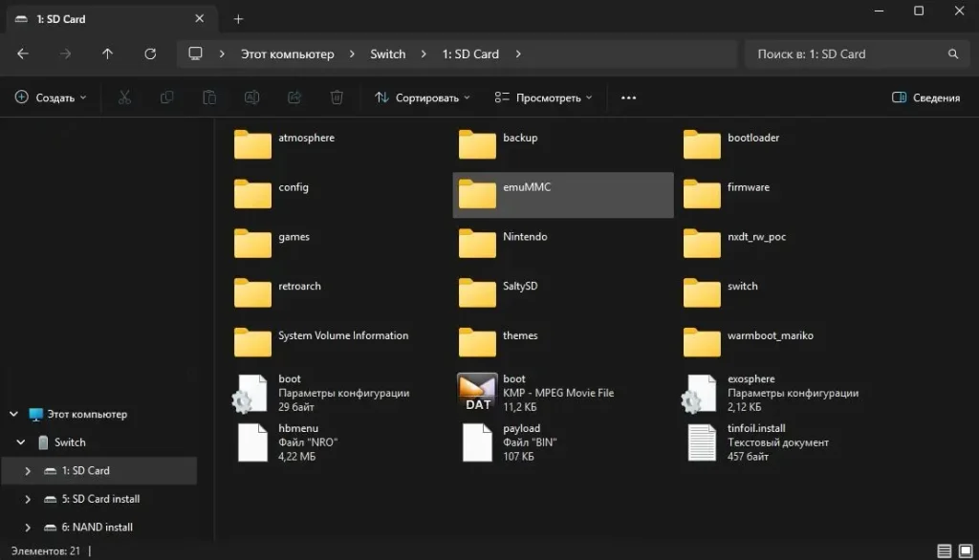This screenshot has width=979, height=560.
Task: Refresh the current folder view
Action: click(x=150, y=54)
